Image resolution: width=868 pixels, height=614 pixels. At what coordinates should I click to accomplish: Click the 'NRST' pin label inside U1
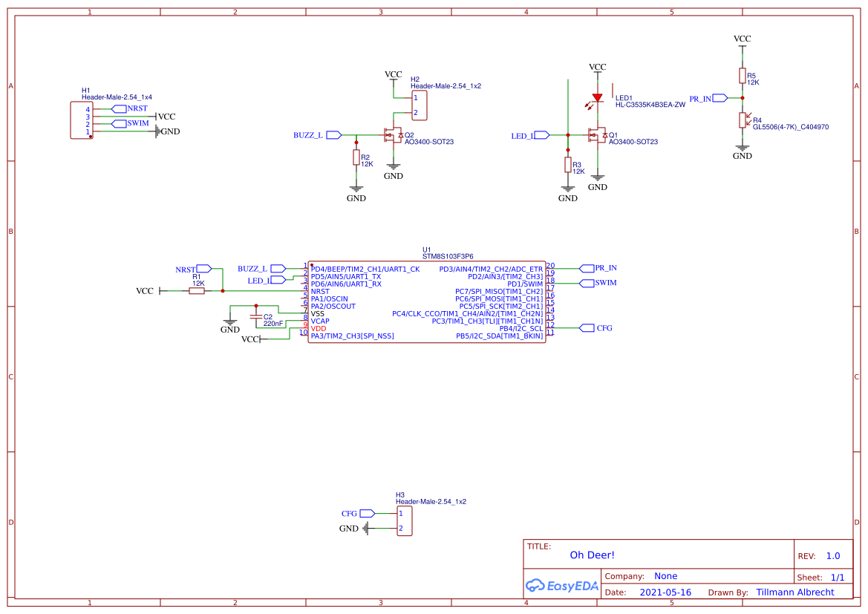click(x=320, y=291)
